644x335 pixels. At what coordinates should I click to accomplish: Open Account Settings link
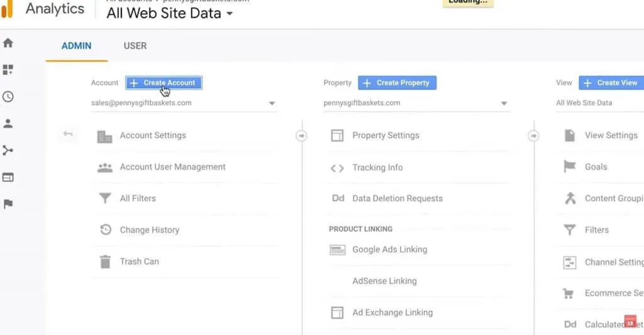pyautogui.click(x=153, y=135)
